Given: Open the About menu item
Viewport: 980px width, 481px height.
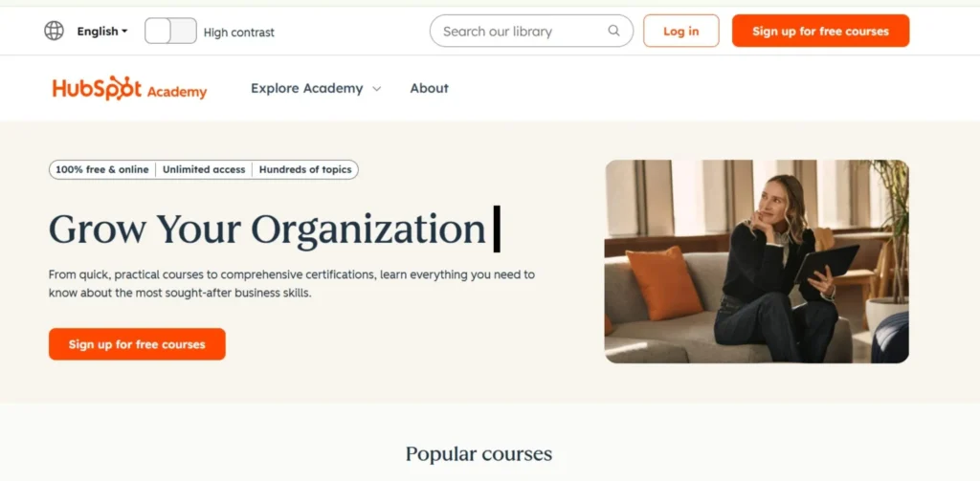Looking at the screenshot, I should [x=430, y=89].
